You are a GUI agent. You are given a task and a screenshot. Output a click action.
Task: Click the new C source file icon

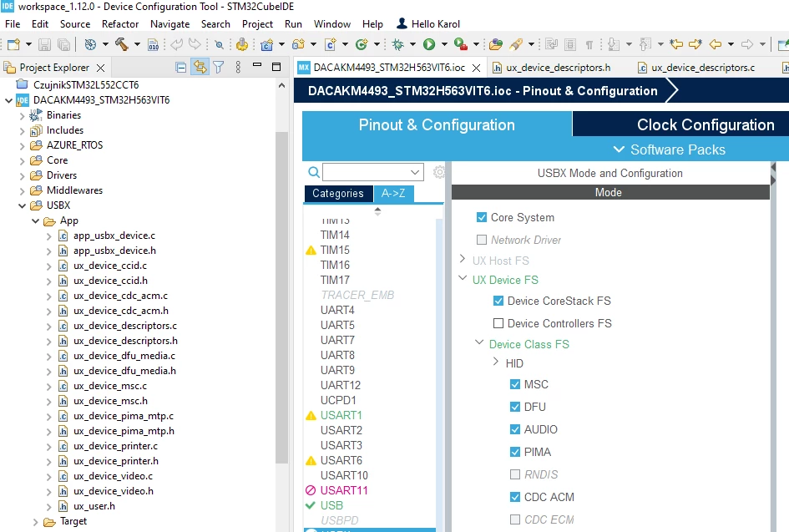(x=330, y=44)
